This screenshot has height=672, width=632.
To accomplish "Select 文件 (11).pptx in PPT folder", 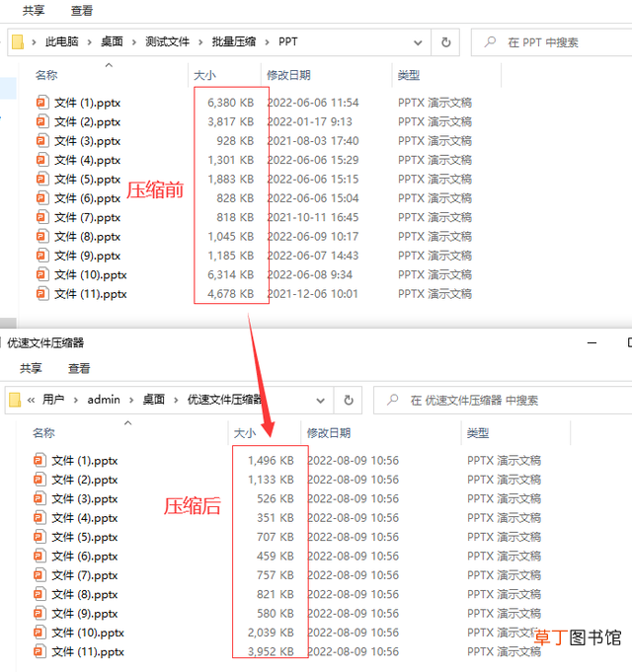I will click(x=91, y=294).
